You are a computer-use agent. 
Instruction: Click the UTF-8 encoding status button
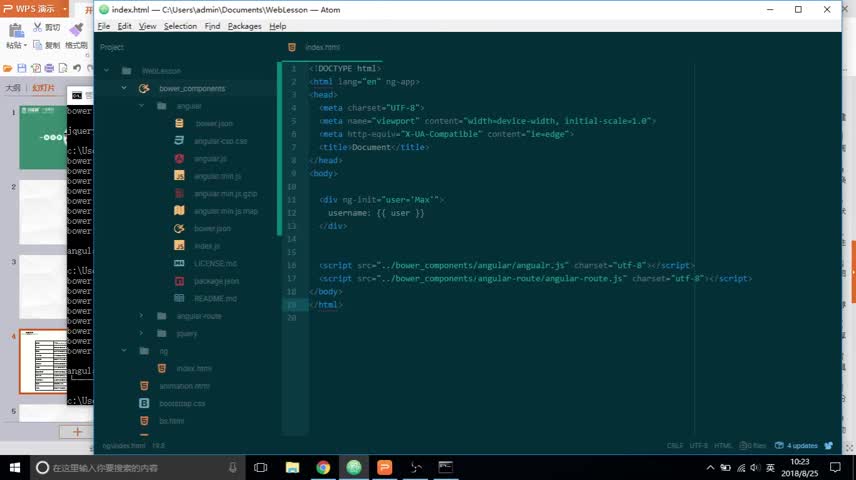click(698, 446)
